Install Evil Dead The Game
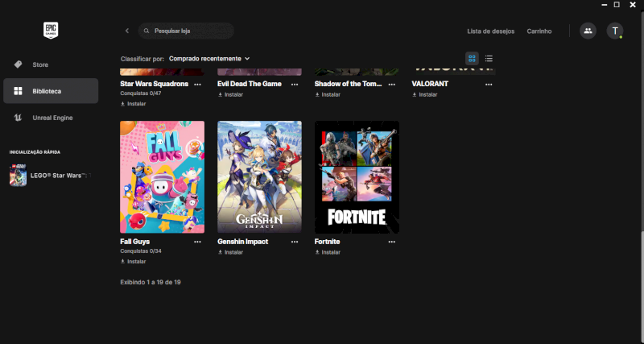This screenshot has width=644, height=344. [230, 94]
